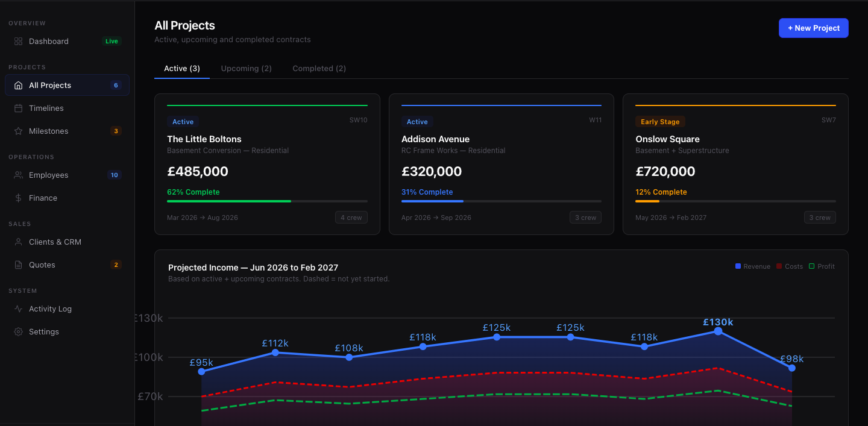
Task: Switch to the Upcoming (2) tab
Action: pos(247,69)
